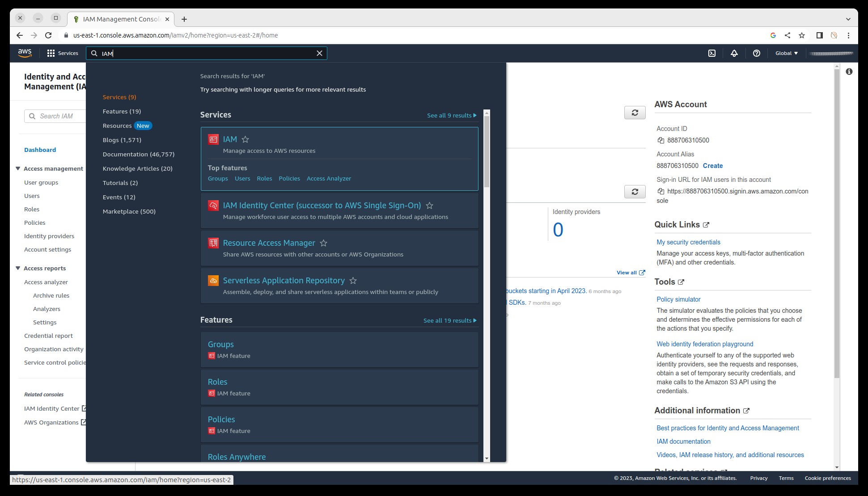Open Resource Access Manager result
Image resolution: width=868 pixels, height=496 pixels.
click(x=269, y=243)
